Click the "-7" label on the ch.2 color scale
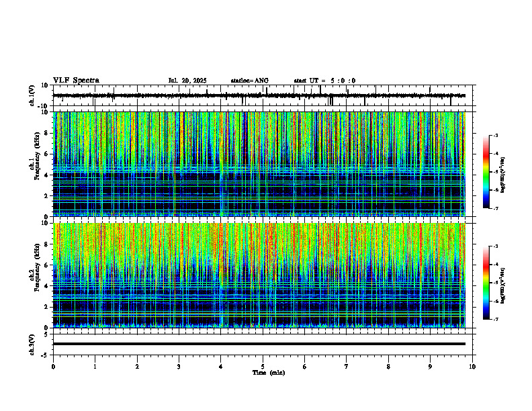The height and width of the screenshot is (411, 532). (496, 319)
